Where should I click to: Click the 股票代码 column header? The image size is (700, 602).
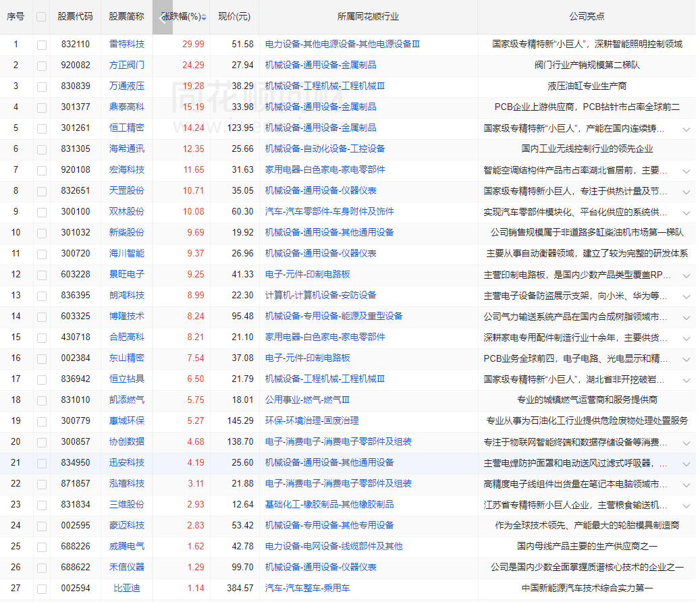tap(76, 16)
